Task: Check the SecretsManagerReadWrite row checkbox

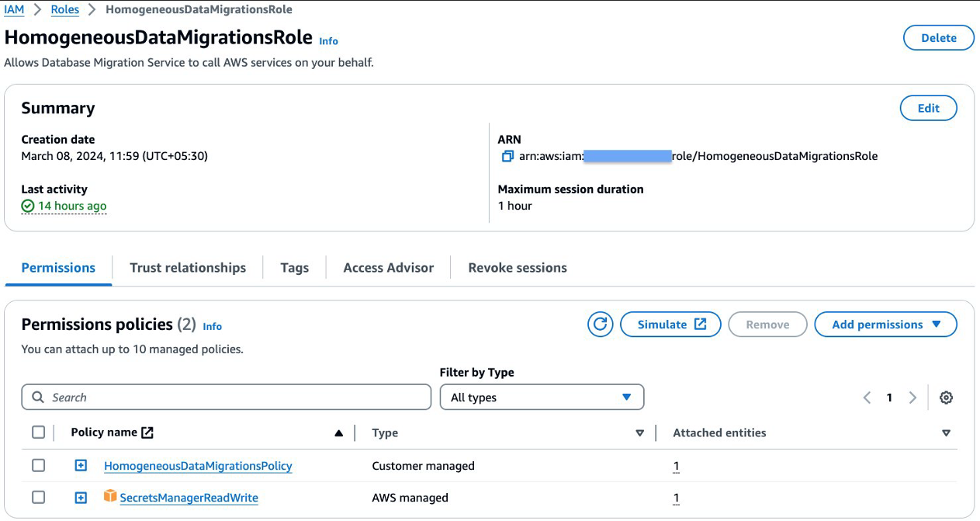Action: point(38,498)
